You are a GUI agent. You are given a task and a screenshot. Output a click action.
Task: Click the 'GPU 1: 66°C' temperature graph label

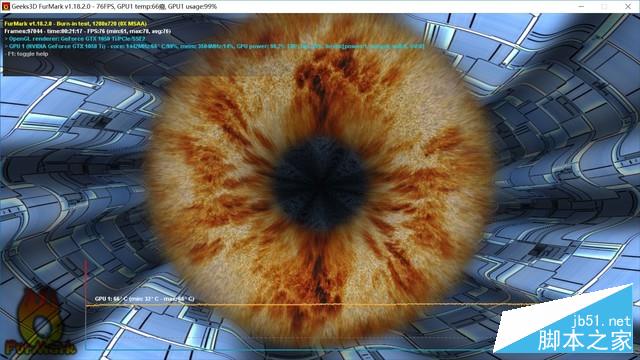click(144, 299)
